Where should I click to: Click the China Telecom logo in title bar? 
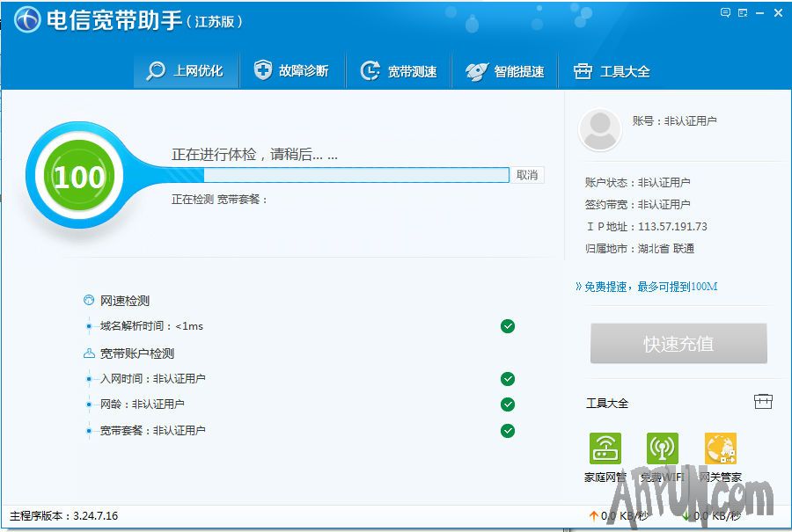[26, 20]
